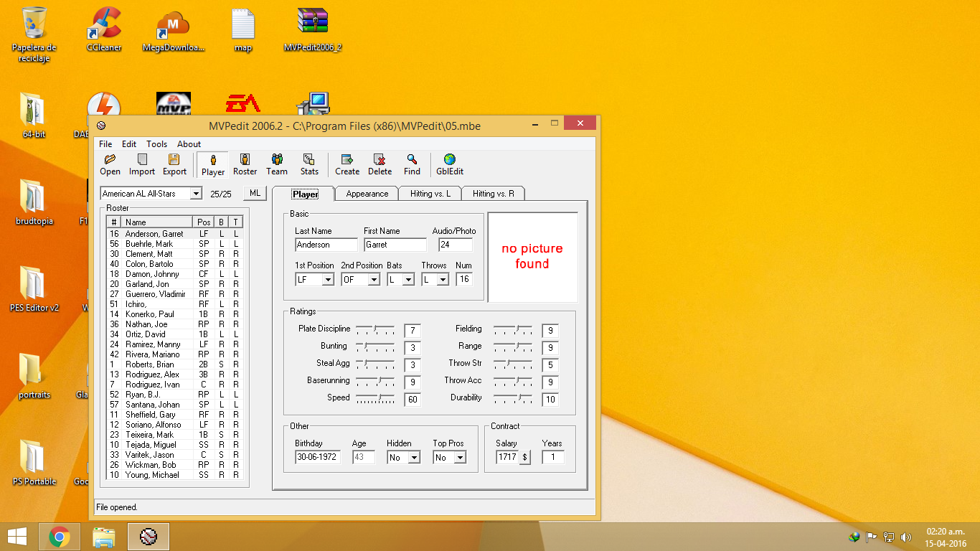980x551 pixels.
Task: Click the Birthday input field
Action: point(318,457)
